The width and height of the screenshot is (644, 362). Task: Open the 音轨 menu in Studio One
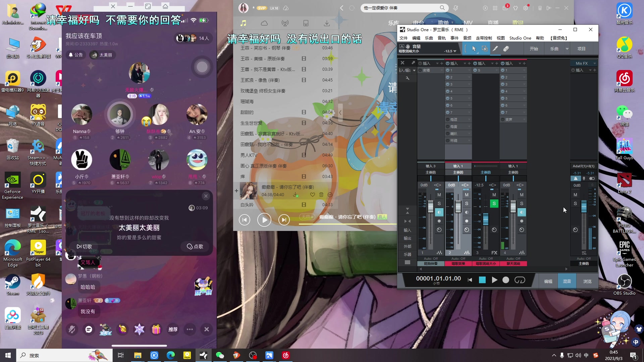pyautogui.click(x=442, y=38)
